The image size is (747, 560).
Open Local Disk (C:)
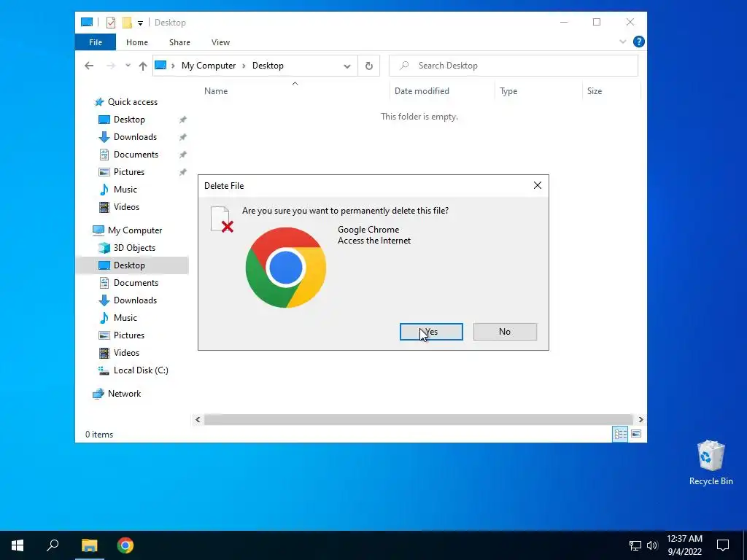coord(141,370)
